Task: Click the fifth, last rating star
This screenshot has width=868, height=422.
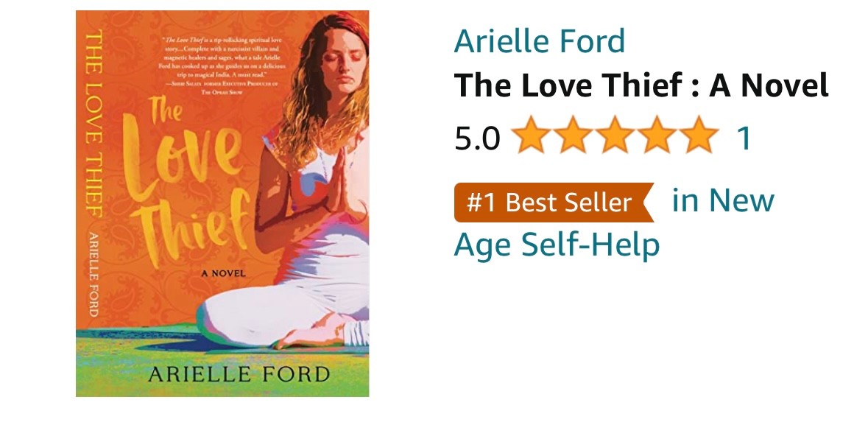Action: (698, 138)
